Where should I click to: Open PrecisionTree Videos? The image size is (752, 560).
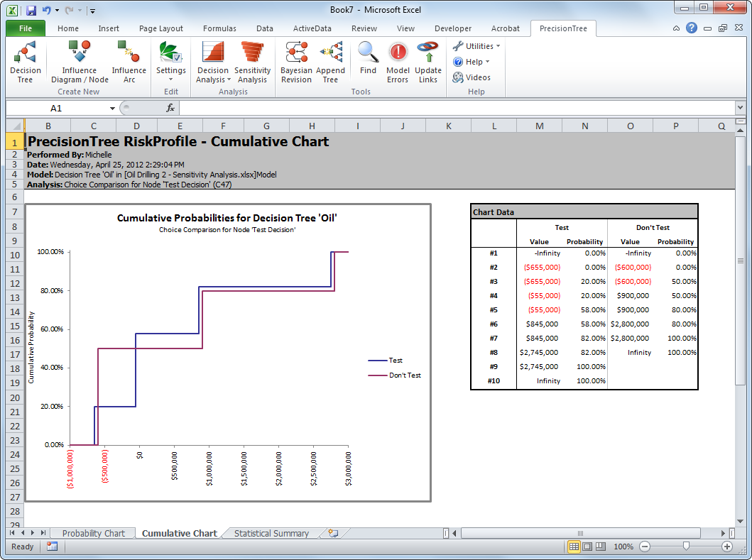click(472, 77)
